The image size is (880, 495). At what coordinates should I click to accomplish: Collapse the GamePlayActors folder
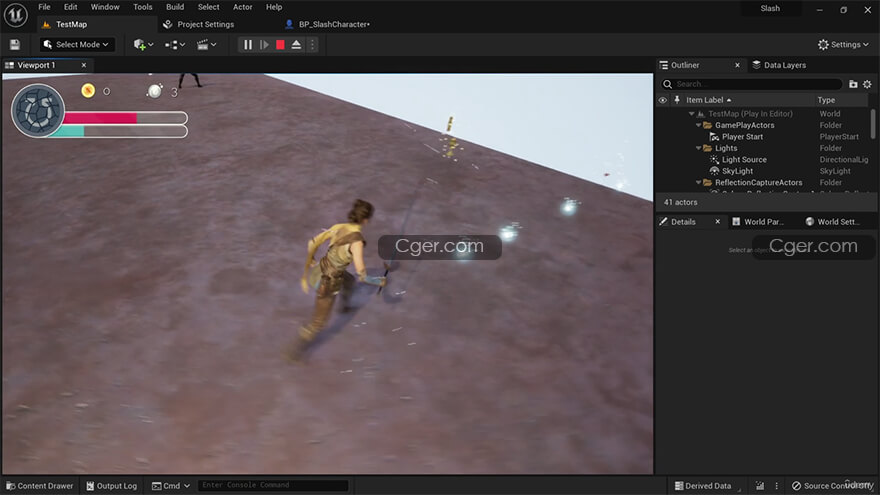[x=699, y=125]
